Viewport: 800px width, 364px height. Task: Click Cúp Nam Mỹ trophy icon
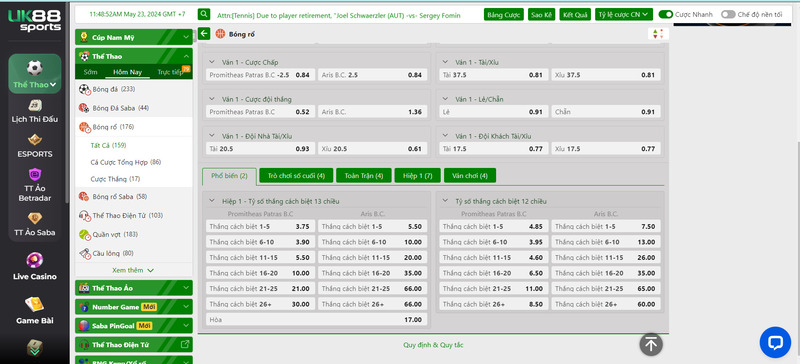[84, 37]
